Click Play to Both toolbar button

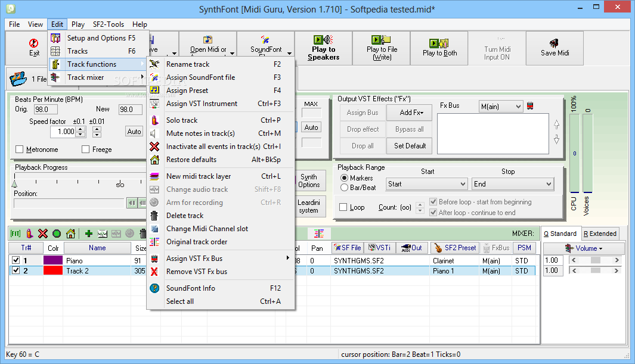tap(439, 48)
